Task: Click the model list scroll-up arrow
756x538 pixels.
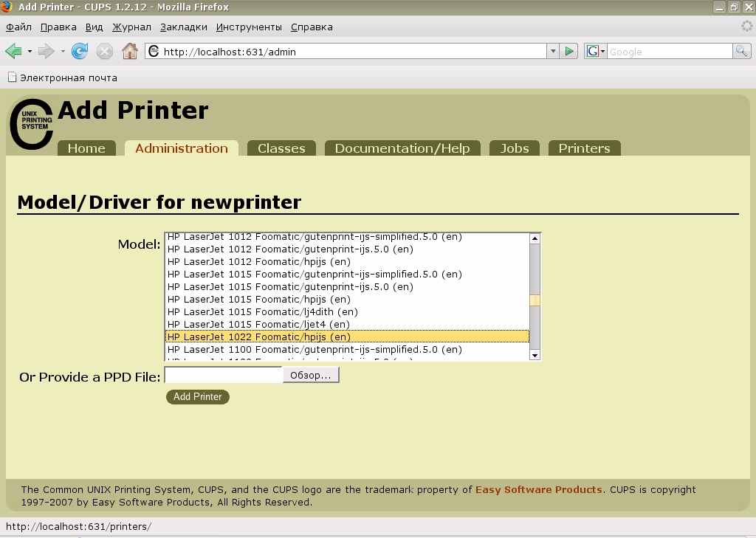Action: pyautogui.click(x=535, y=238)
